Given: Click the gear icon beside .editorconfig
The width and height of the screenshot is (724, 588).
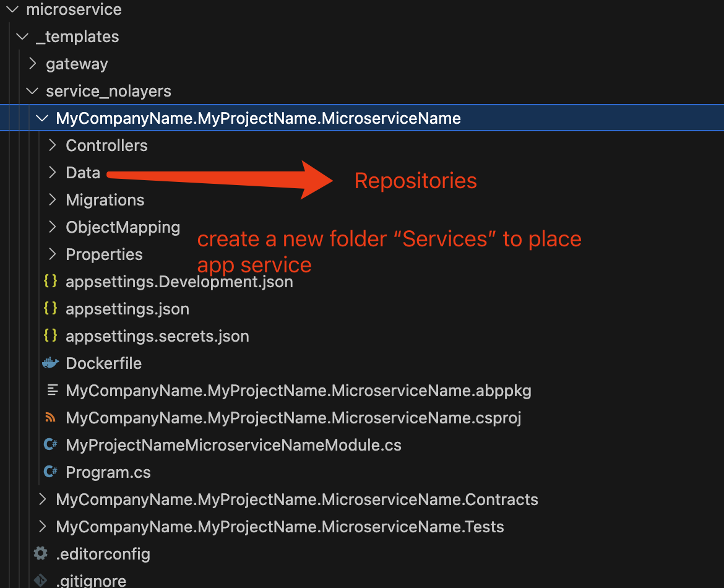Looking at the screenshot, I should 40,553.
